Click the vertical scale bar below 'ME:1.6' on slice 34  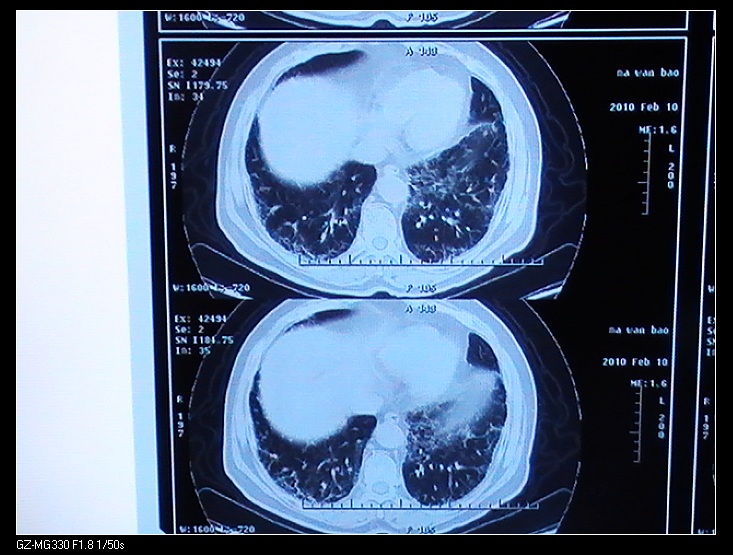647,174
